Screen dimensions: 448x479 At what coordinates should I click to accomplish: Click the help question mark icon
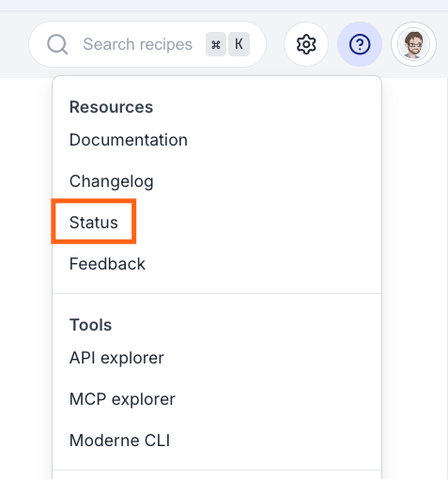360,44
